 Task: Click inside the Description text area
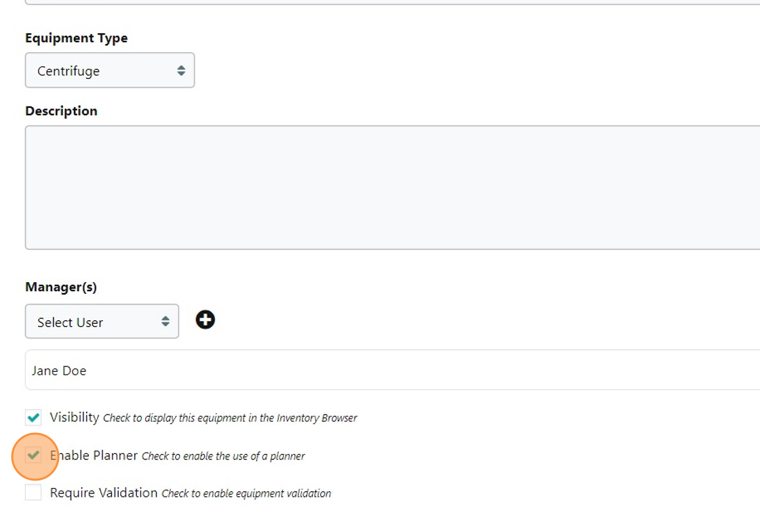coord(392,187)
